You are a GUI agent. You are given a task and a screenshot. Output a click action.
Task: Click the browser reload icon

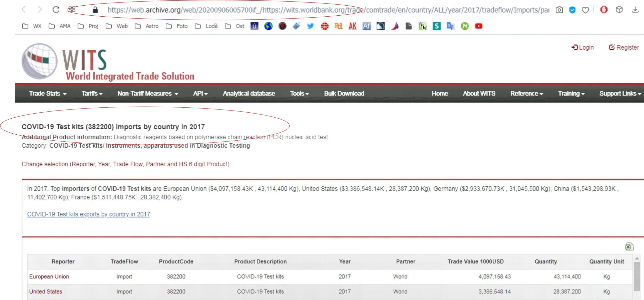pyautogui.click(x=56, y=10)
